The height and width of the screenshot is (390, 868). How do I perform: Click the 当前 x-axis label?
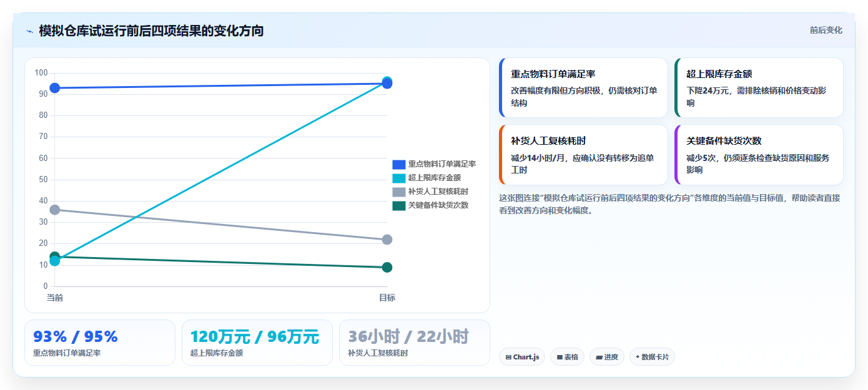55,298
